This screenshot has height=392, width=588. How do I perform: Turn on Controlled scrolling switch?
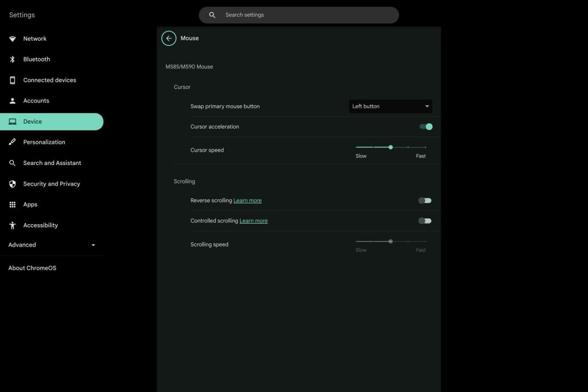pos(424,221)
